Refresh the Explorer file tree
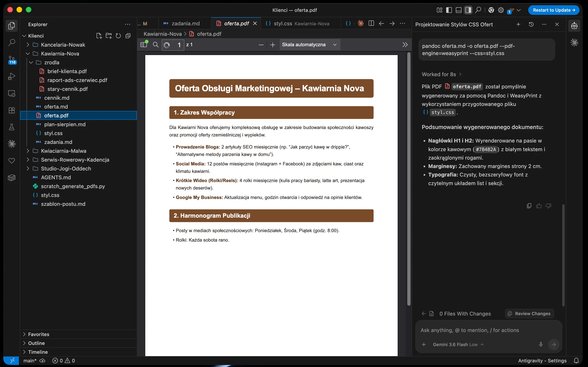Viewport: 588px width, 367px height. [118, 36]
